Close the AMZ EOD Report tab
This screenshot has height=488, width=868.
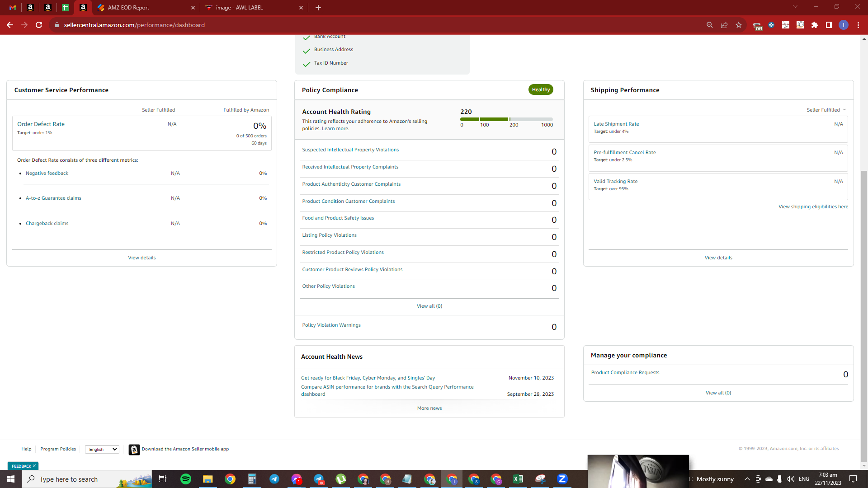193,8
